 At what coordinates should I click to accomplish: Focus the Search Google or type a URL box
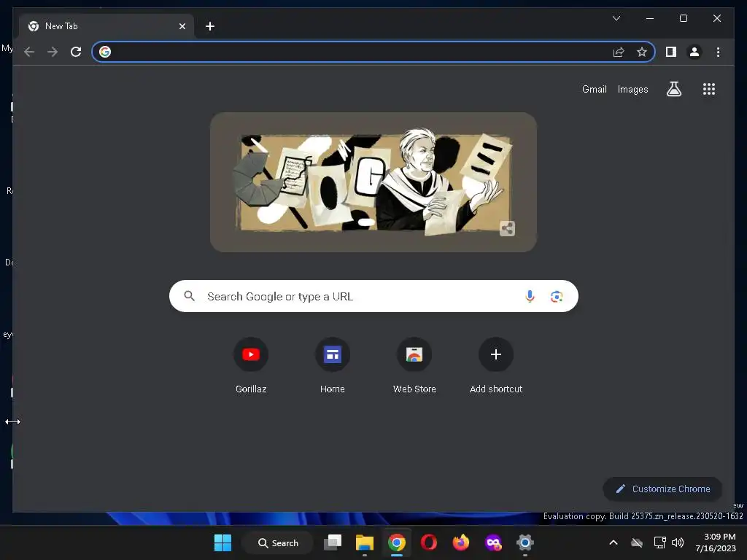click(x=374, y=296)
